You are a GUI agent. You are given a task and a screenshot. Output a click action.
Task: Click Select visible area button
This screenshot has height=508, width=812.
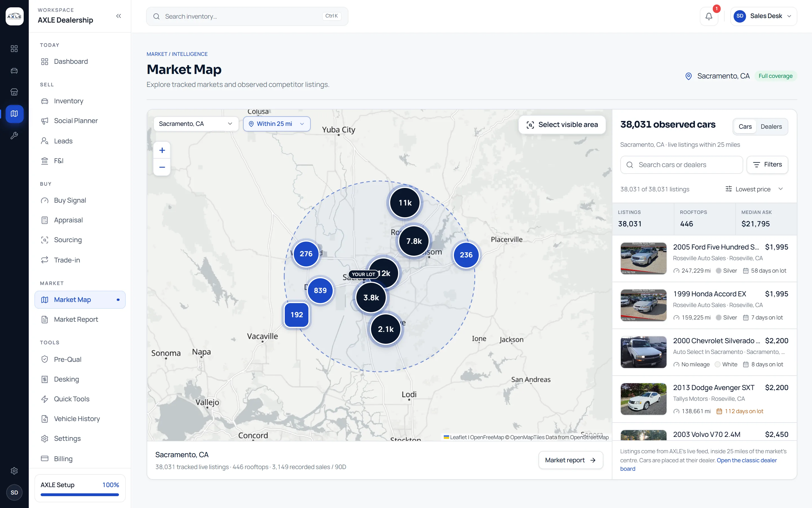tap(562, 125)
